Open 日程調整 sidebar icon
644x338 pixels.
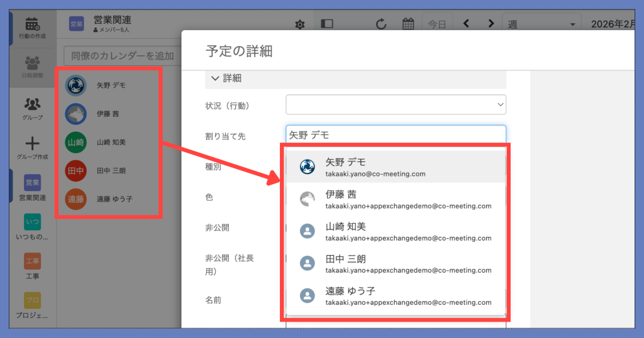(x=32, y=67)
